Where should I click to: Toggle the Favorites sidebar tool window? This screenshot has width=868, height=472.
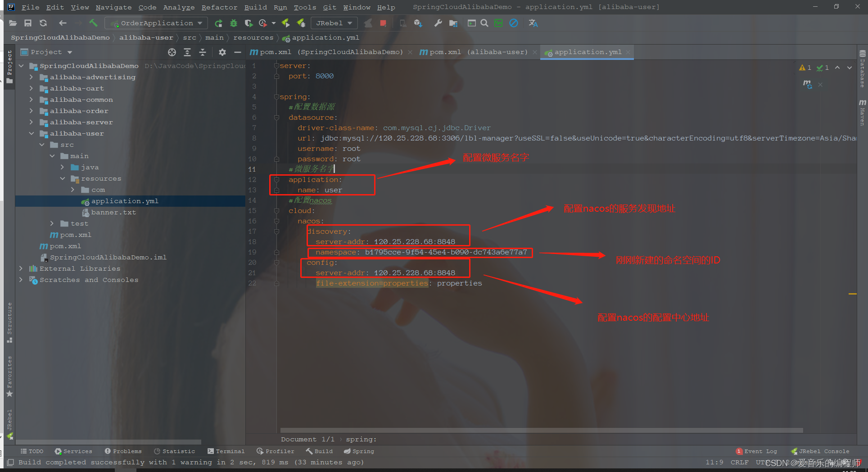click(x=9, y=377)
